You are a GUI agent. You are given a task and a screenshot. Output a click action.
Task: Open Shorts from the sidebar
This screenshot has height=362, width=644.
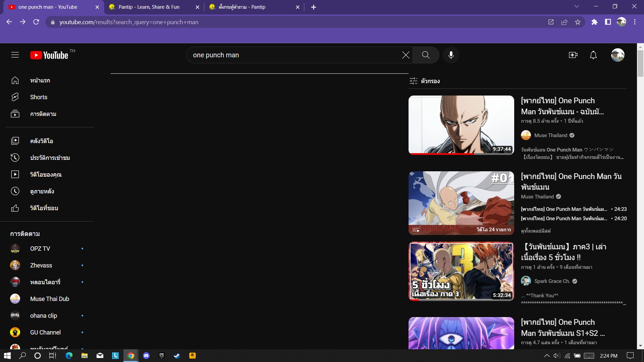[39, 97]
